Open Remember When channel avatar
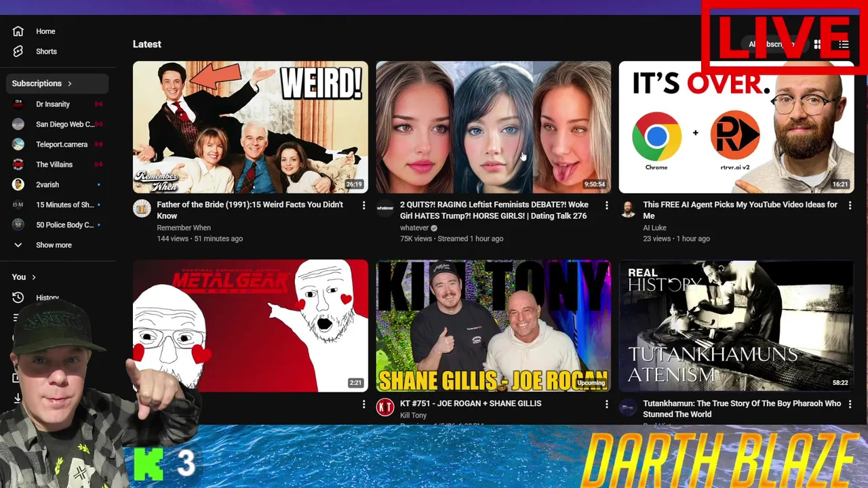The width and height of the screenshot is (868, 488). 142,208
